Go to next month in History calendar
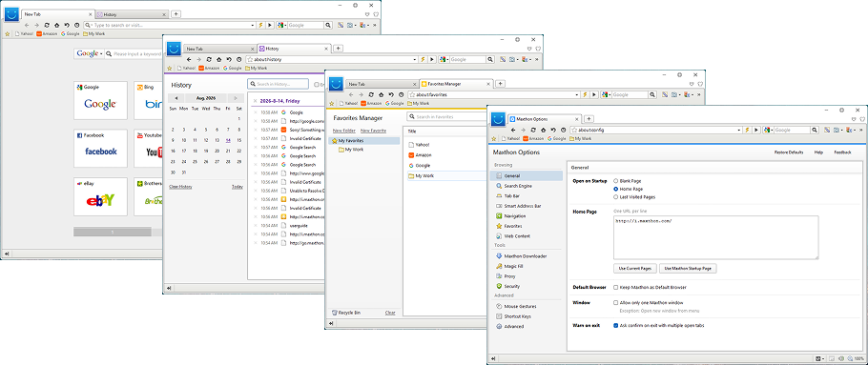 [x=237, y=98]
